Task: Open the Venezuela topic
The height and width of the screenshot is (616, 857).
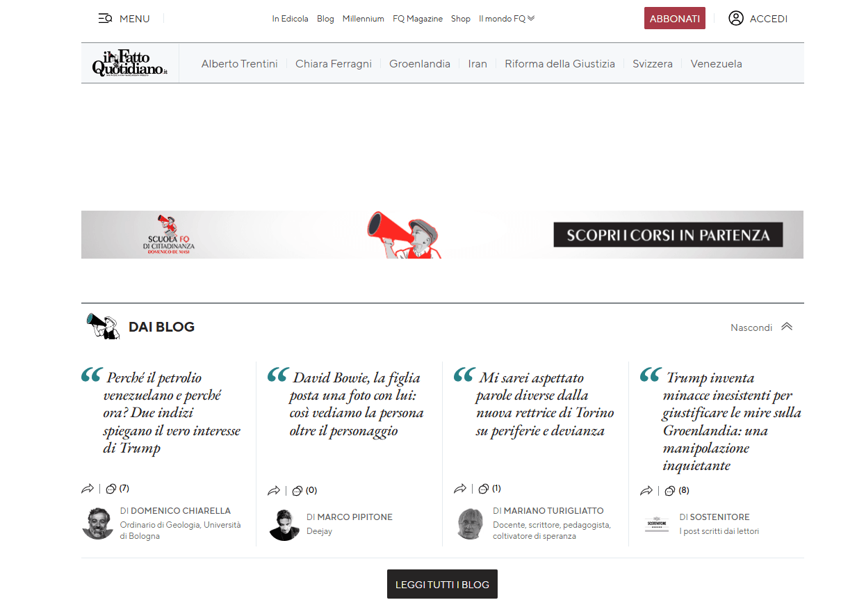Action: click(x=716, y=63)
